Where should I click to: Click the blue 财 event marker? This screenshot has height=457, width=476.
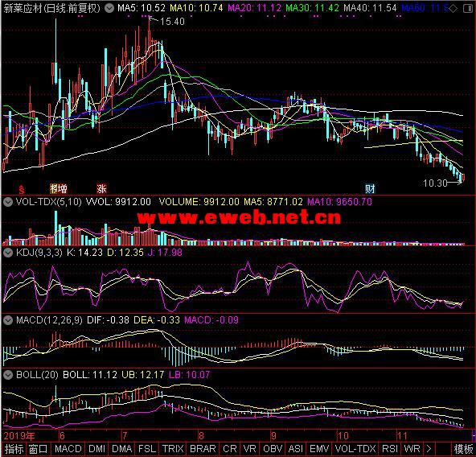370,189
